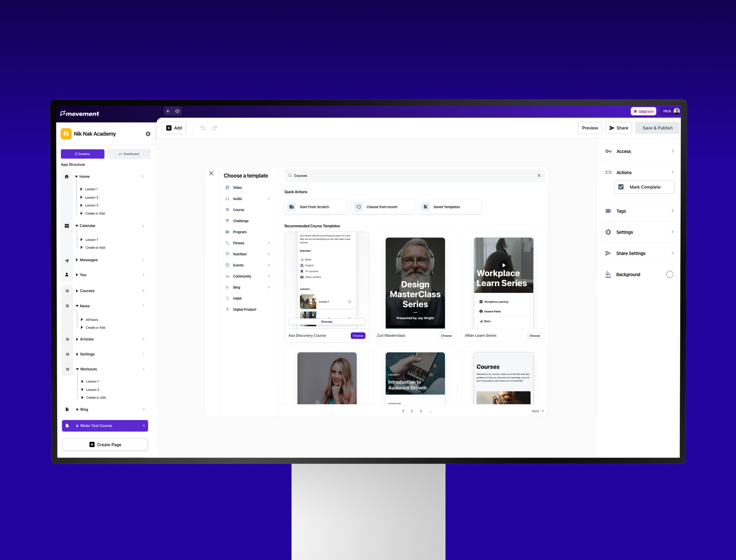Expand the Share Settings chevron
This screenshot has height=560, width=736.
tap(673, 253)
